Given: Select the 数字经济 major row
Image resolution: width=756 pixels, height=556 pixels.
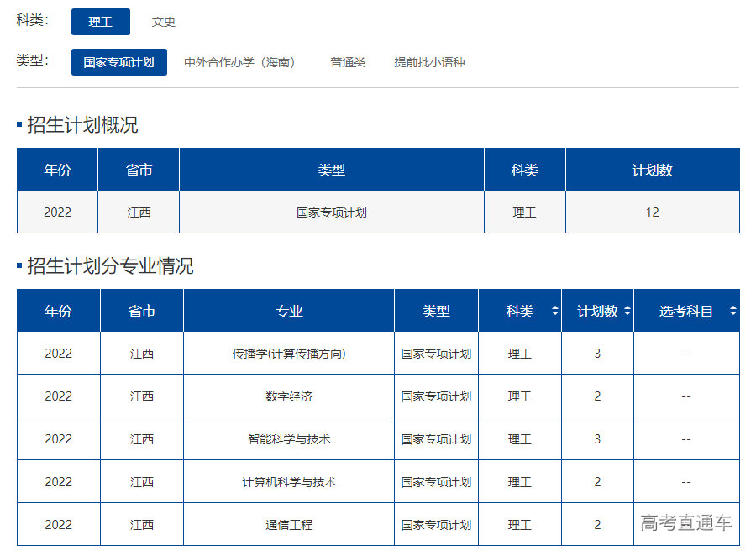Looking at the screenshot, I should 287,396.
